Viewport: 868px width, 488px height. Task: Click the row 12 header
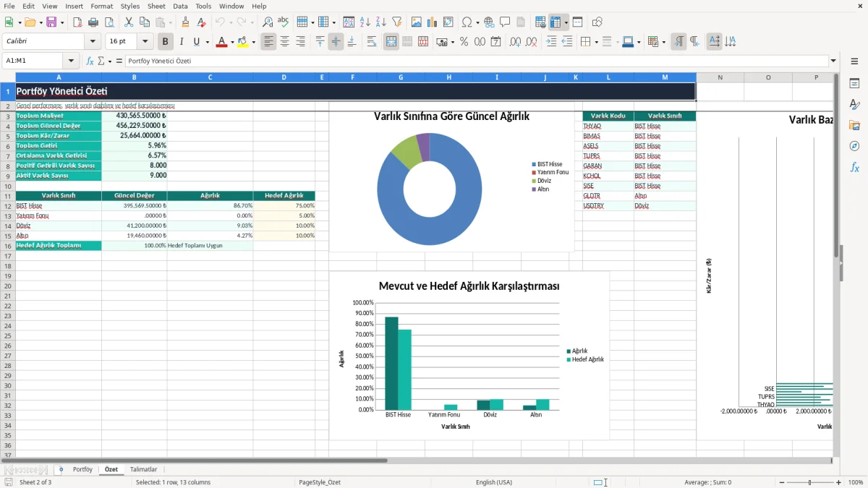pos(7,206)
